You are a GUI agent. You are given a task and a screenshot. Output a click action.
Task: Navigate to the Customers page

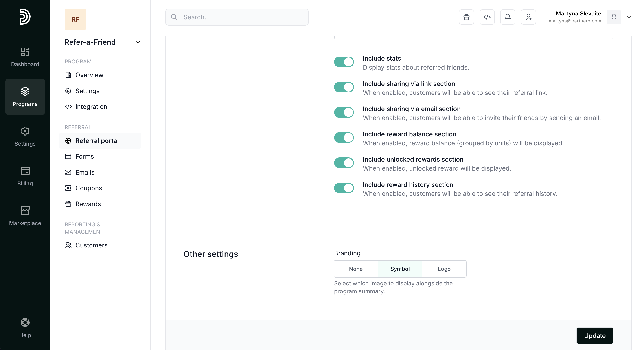[x=91, y=245]
